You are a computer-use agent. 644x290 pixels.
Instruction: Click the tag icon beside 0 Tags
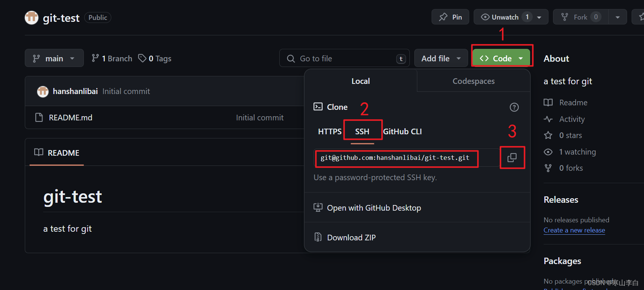coord(142,58)
